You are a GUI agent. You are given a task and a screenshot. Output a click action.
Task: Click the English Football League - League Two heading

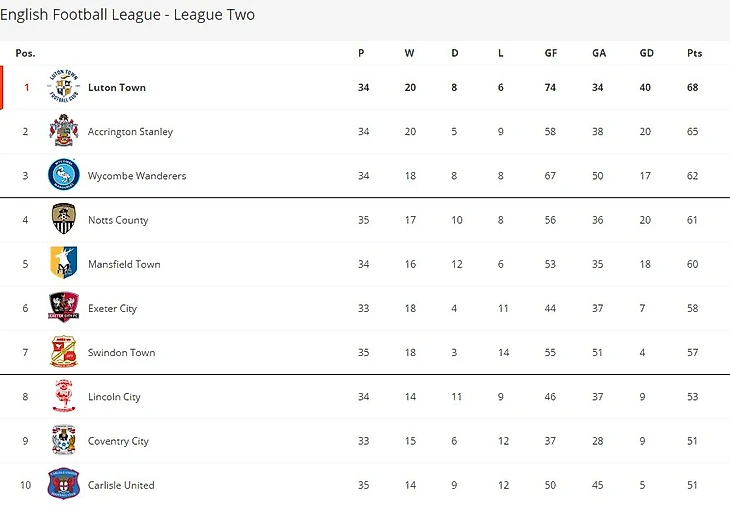click(128, 15)
